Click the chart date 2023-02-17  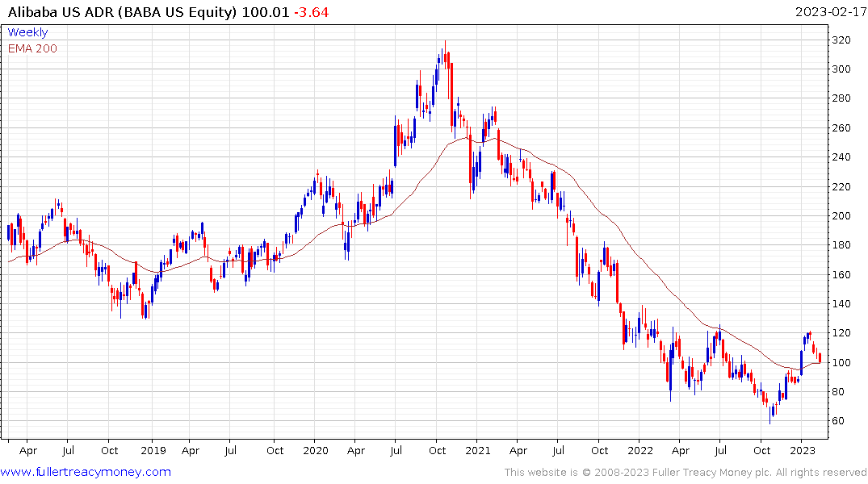pos(830,12)
